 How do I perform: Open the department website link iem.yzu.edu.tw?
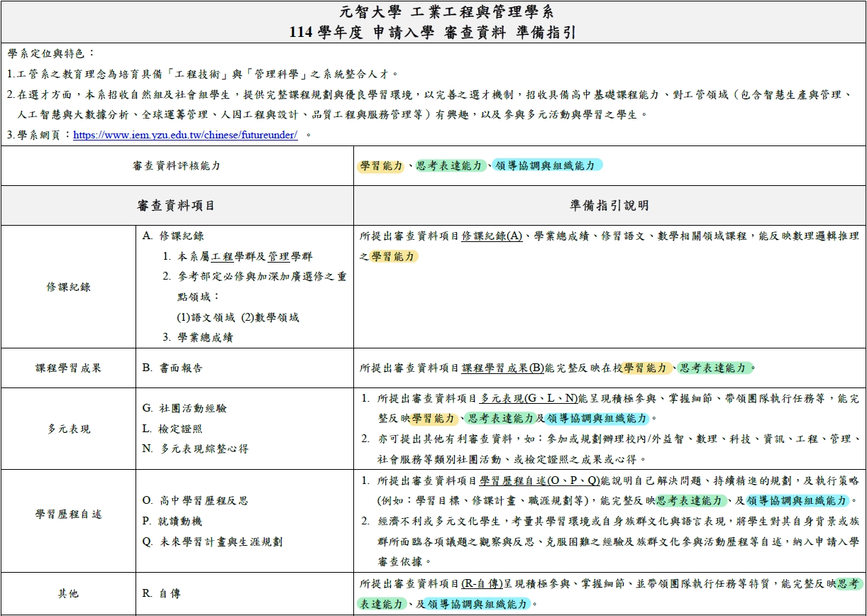[x=185, y=135]
